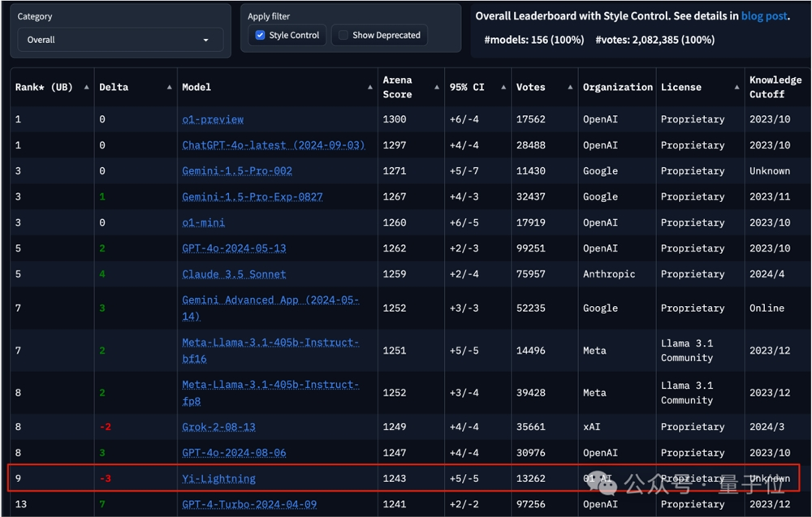Image resolution: width=812 pixels, height=517 pixels.
Task: Select the 1297 Arena Score cell
Action: pyautogui.click(x=395, y=145)
